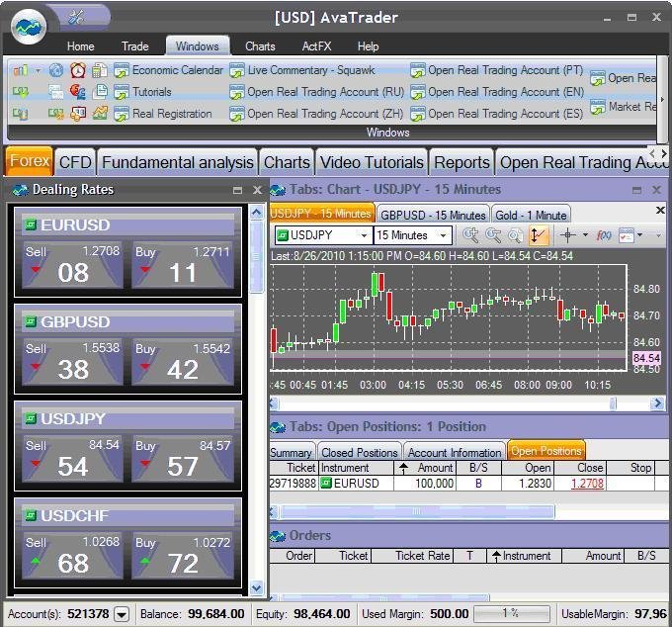Open the alarm clock alerts icon
This screenshot has height=627, width=672.
click(x=78, y=70)
